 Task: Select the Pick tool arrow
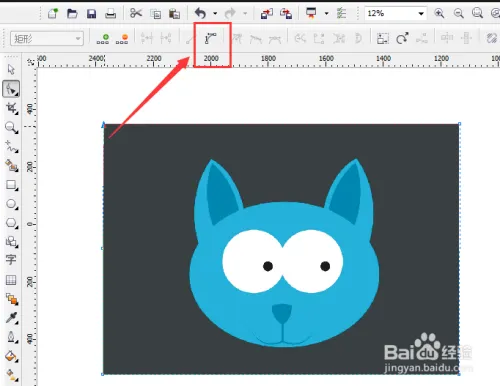(x=11, y=69)
